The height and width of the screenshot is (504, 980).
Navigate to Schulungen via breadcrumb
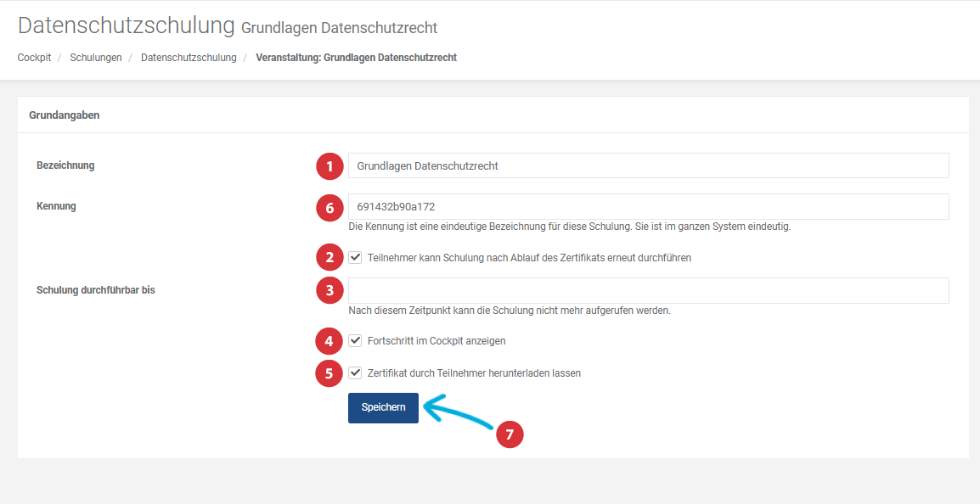(x=96, y=57)
